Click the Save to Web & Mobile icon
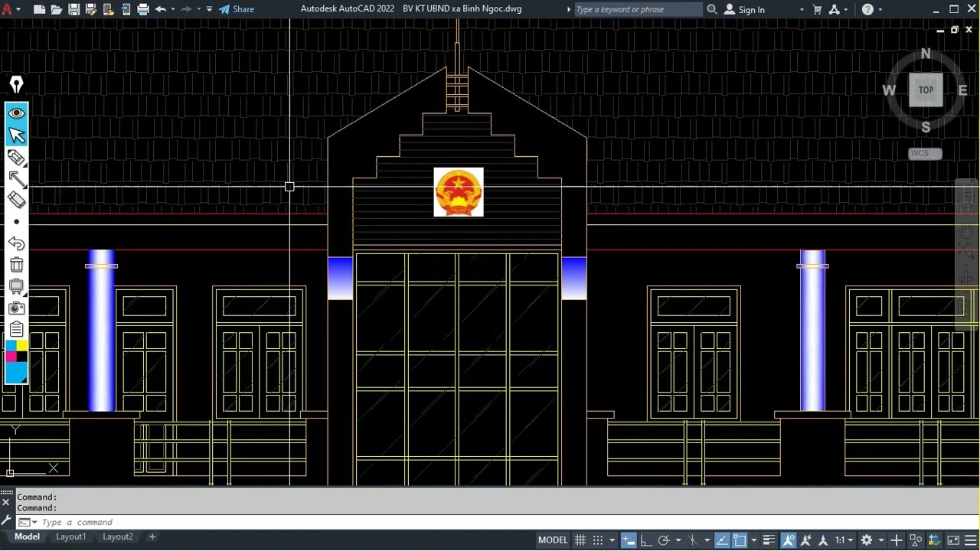Image resolution: width=980 pixels, height=551 pixels. tap(126, 9)
